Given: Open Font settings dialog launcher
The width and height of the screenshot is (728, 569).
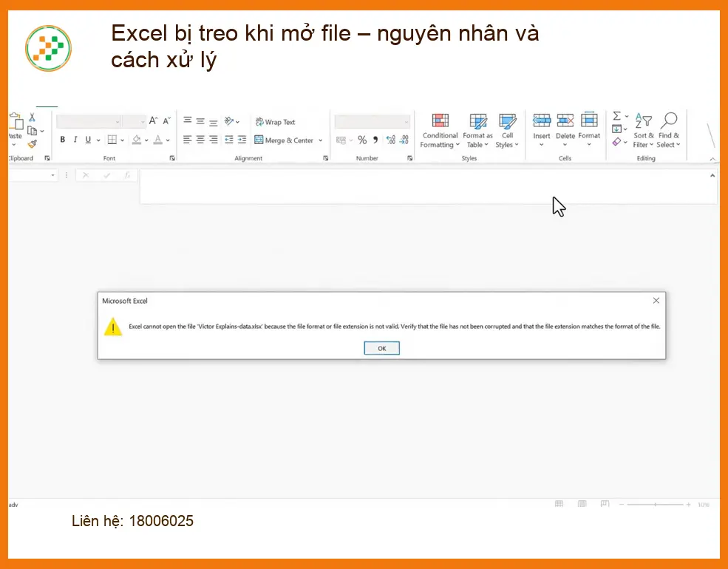Looking at the screenshot, I should (172, 158).
